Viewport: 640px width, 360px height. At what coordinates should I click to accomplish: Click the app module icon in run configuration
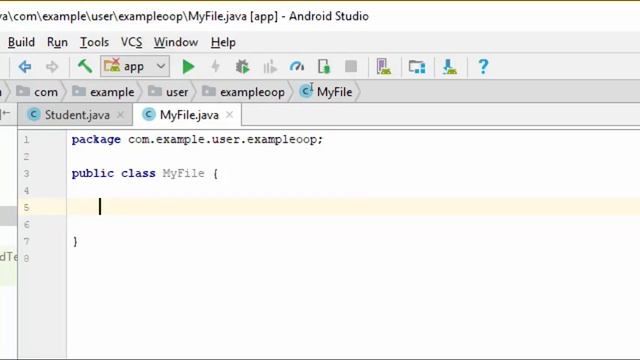[112, 66]
